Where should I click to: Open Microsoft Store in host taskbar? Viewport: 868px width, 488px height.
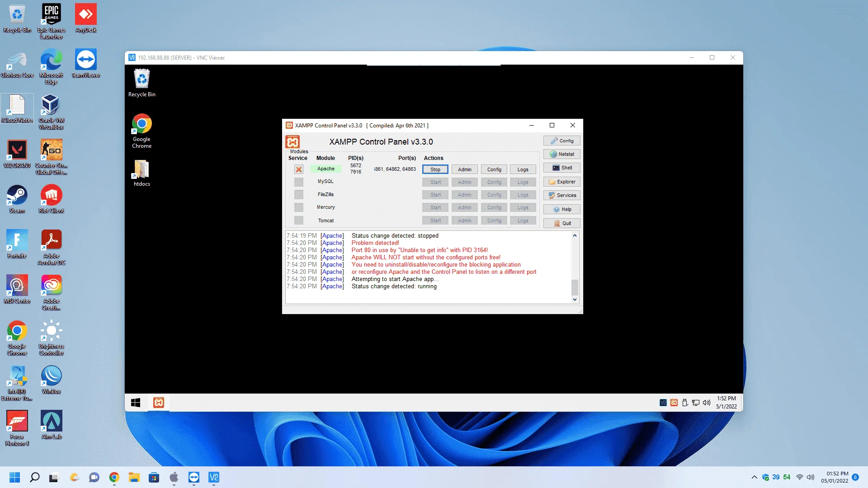click(x=154, y=477)
